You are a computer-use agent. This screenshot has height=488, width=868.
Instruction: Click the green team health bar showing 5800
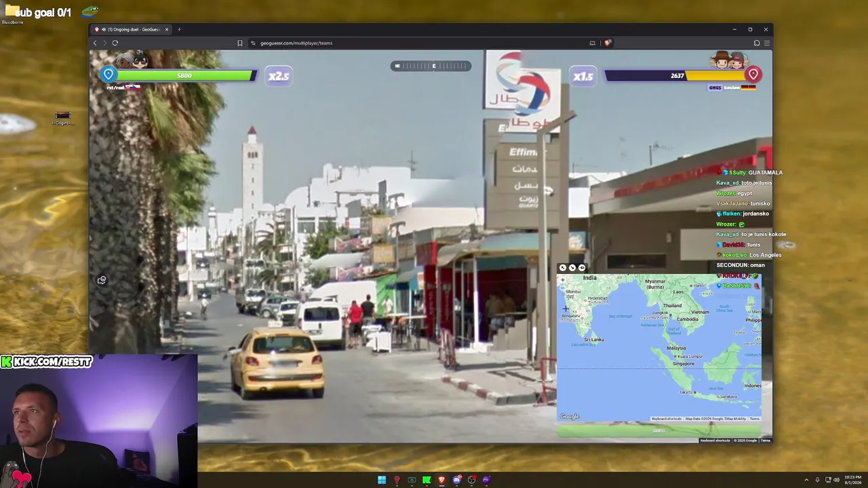184,75
